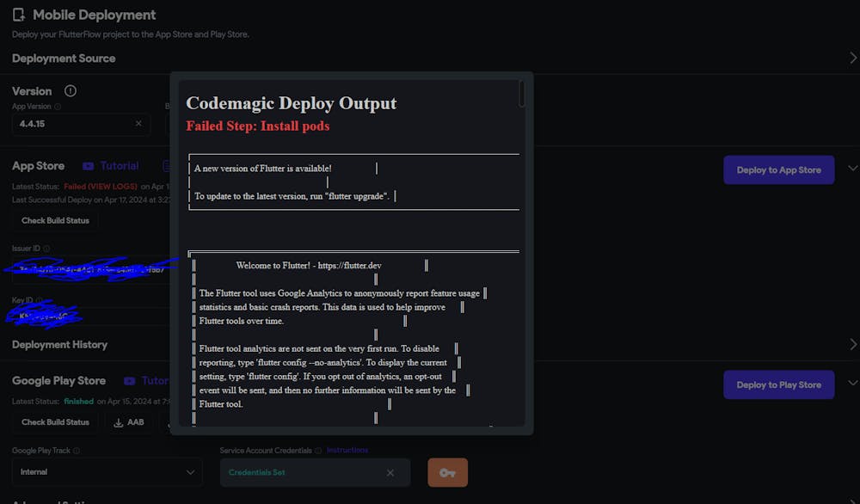Image resolution: width=860 pixels, height=504 pixels.
Task: Click the Last Successful Deploy text
Action: click(x=90, y=200)
